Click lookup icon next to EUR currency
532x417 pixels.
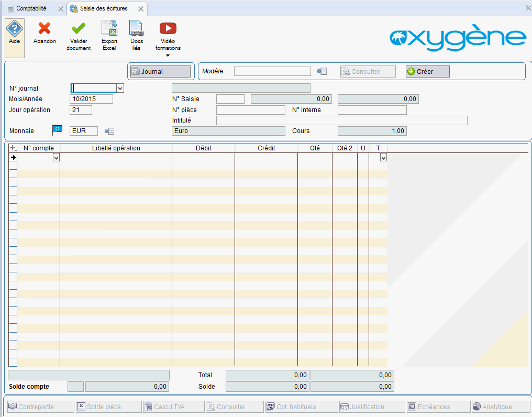tap(109, 131)
